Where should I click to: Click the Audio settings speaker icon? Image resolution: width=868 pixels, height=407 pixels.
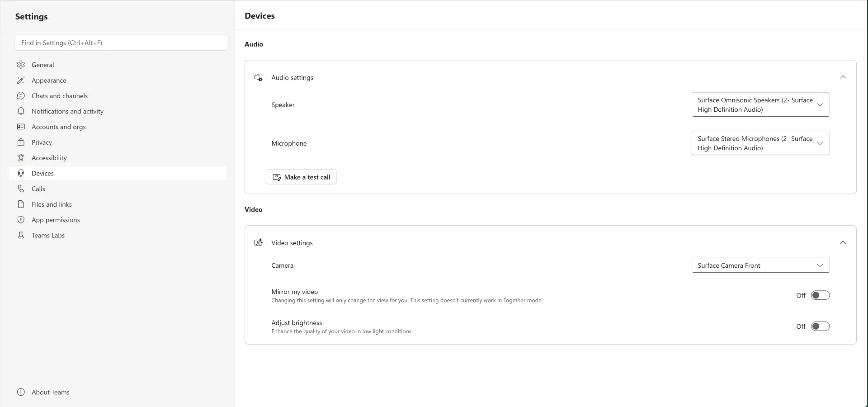pos(258,77)
